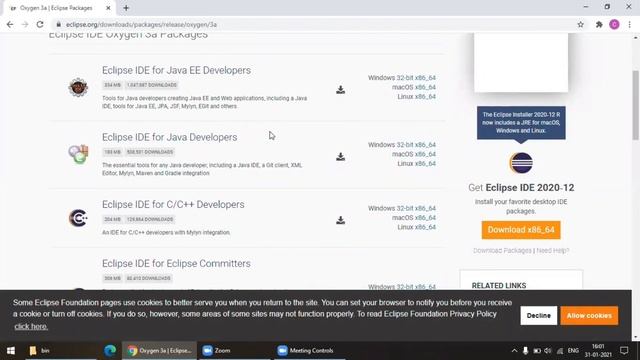
Task: Click the download icon for Java Developers
Action: 340,157
